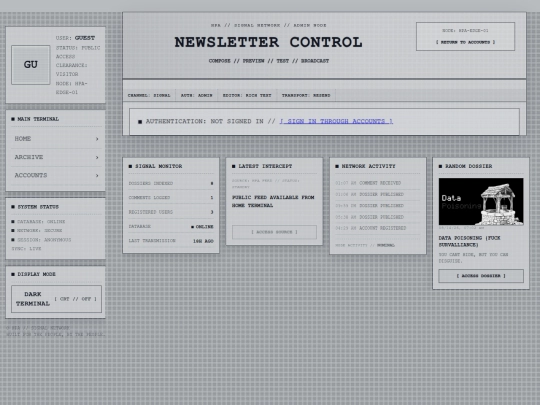
Task: Open ACCOUNTS in main terminal menu
Action: pyautogui.click(x=56, y=175)
